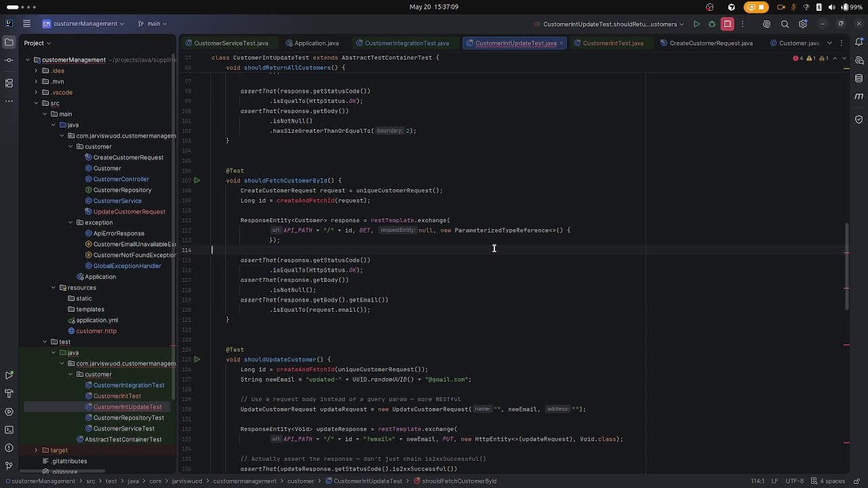868x488 pixels.
Task: Click the editor vertical scrollbar thumb
Action: click(x=846, y=266)
